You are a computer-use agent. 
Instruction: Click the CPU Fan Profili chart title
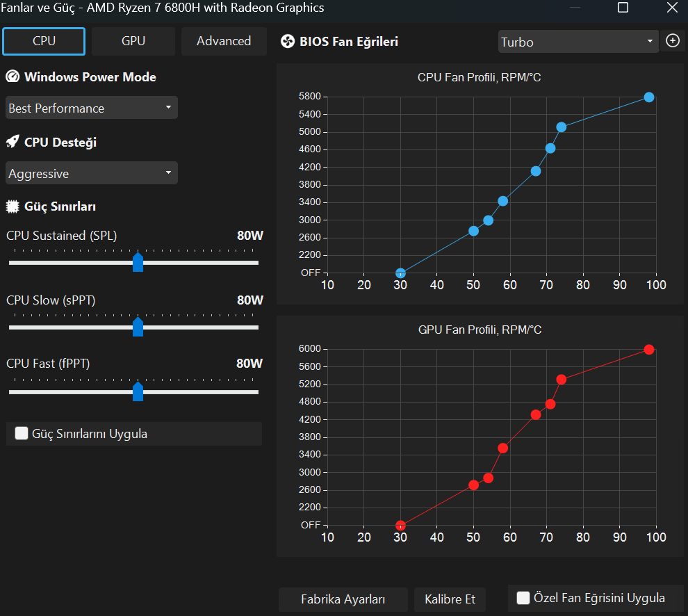click(479, 77)
